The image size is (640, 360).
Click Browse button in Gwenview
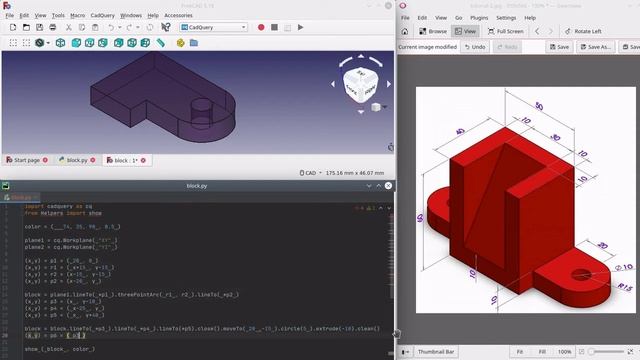(x=433, y=31)
